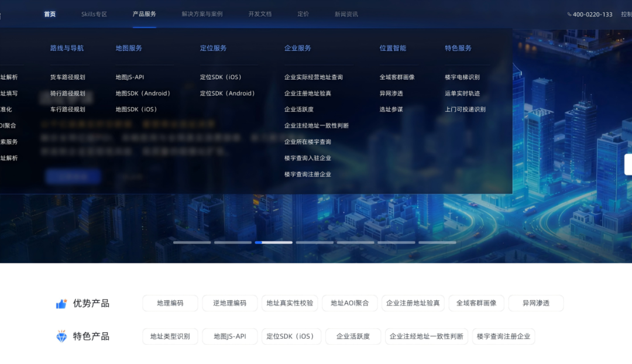Open the 产品服务 navigation tab
Image resolution: width=632 pixels, height=364 pixels.
coord(145,14)
